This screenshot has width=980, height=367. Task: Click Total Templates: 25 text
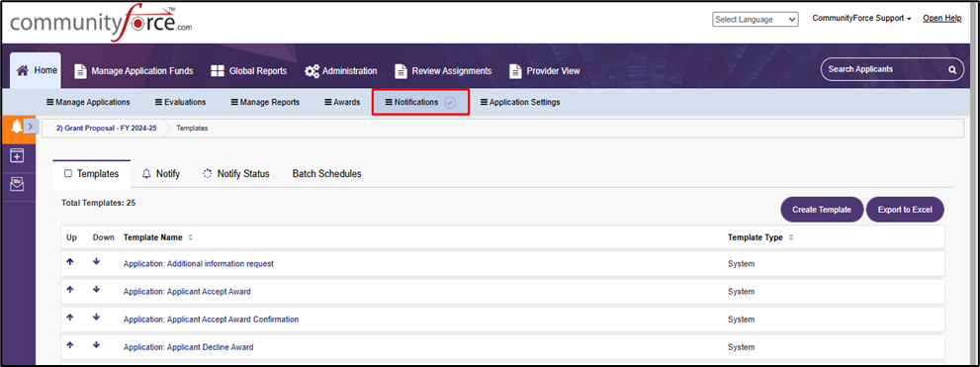coord(99,203)
